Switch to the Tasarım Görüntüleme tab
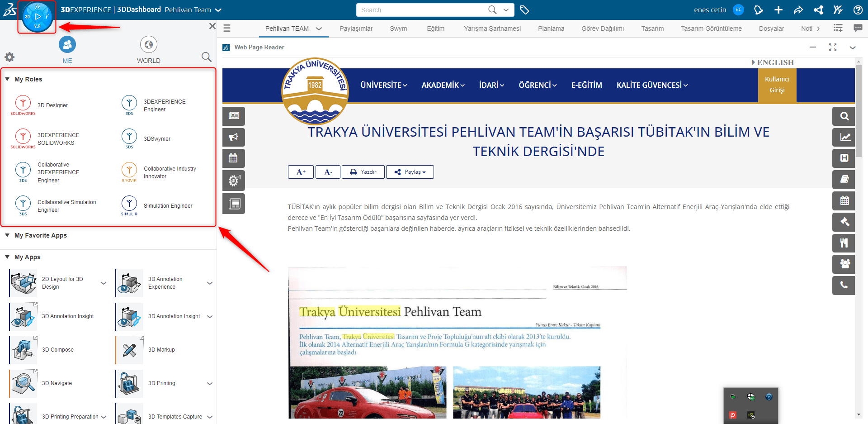This screenshot has width=868, height=424. (712, 29)
